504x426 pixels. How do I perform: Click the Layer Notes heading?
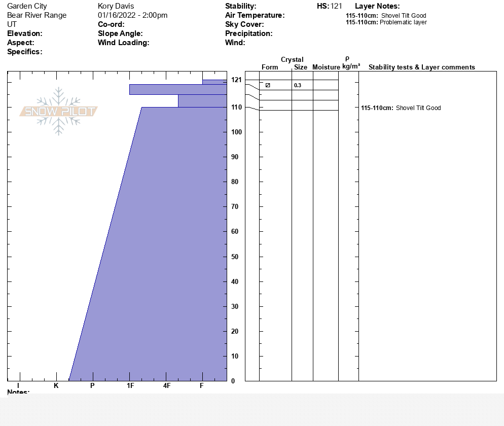pos(377,6)
